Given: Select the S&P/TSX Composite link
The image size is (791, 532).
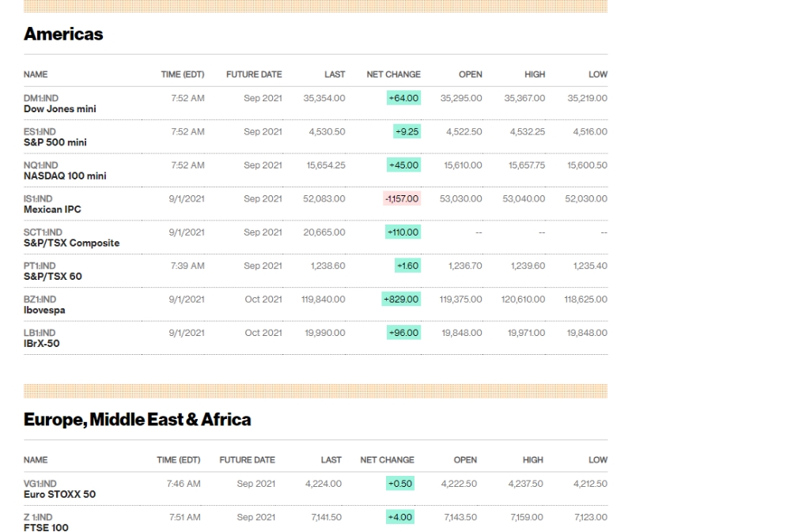Looking at the screenshot, I should [x=72, y=243].
